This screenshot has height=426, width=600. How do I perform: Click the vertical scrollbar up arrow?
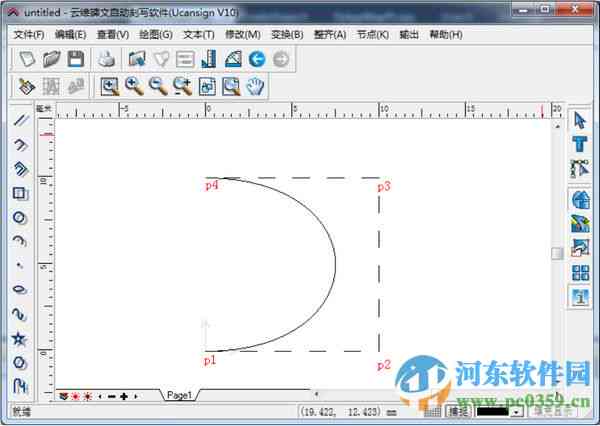(557, 126)
